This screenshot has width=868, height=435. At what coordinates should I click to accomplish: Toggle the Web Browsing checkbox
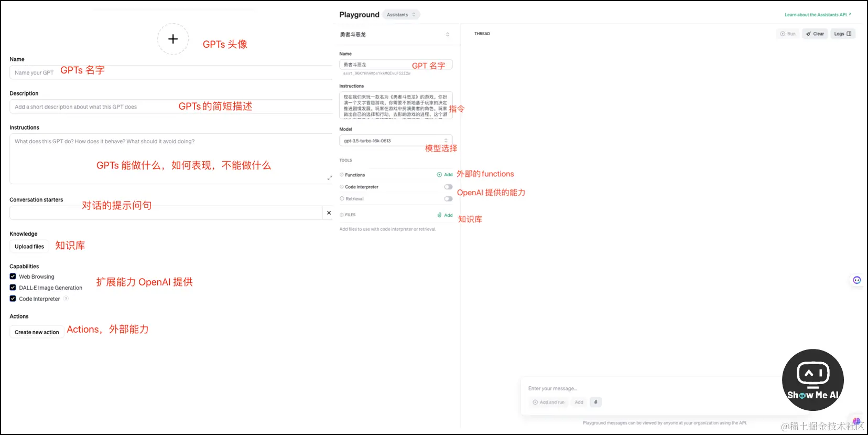[13, 277]
